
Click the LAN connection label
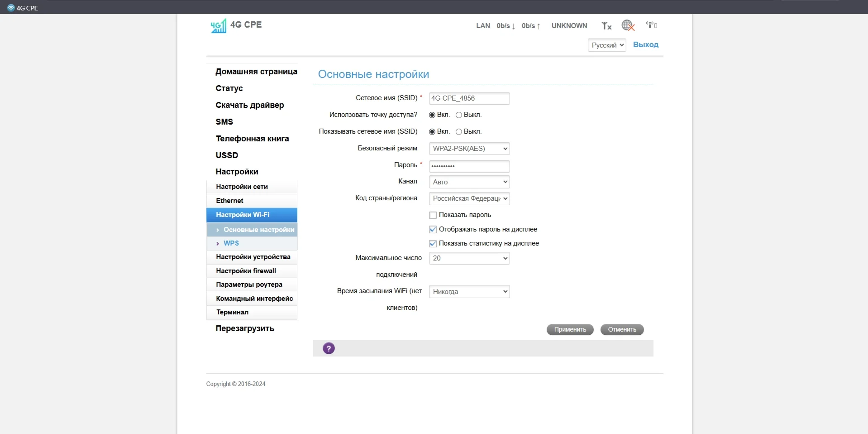pyautogui.click(x=483, y=26)
